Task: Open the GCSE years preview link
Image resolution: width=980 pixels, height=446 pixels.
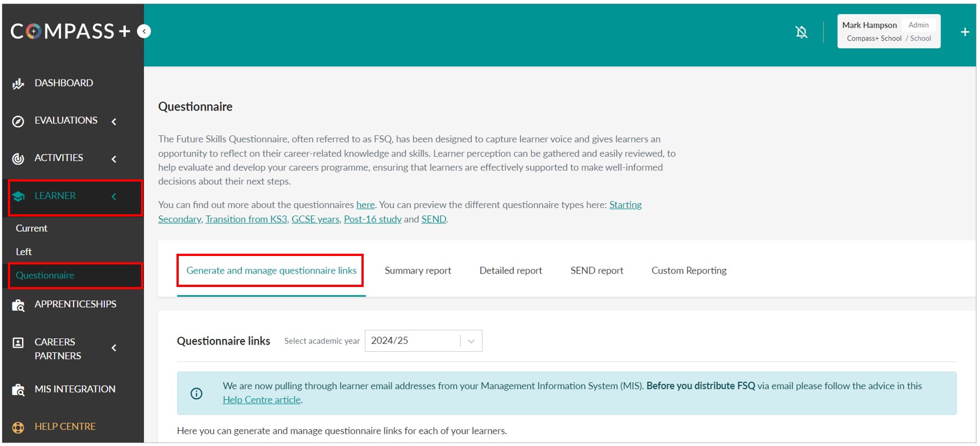Action: coord(315,219)
